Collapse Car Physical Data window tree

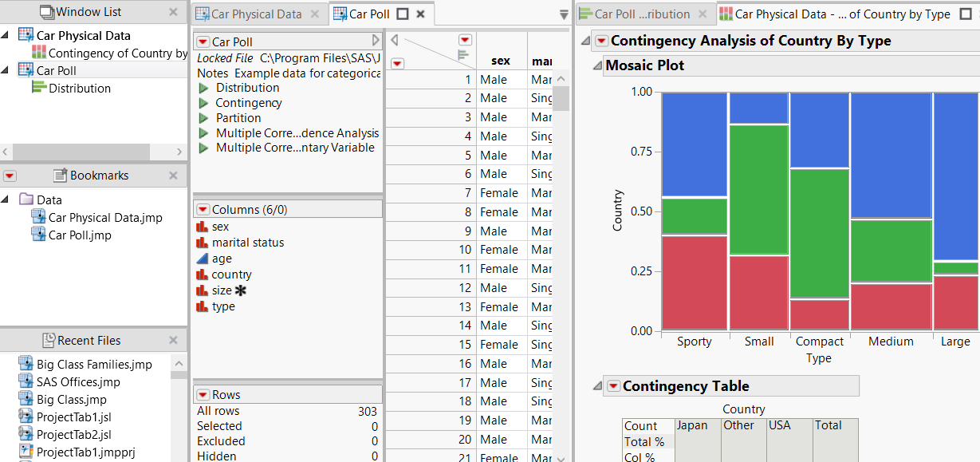[x=7, y=35]
